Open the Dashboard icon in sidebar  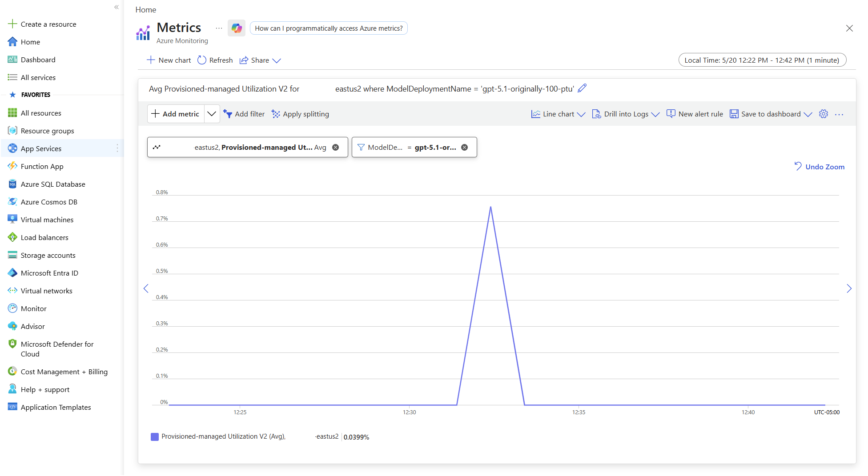[12, 60]
